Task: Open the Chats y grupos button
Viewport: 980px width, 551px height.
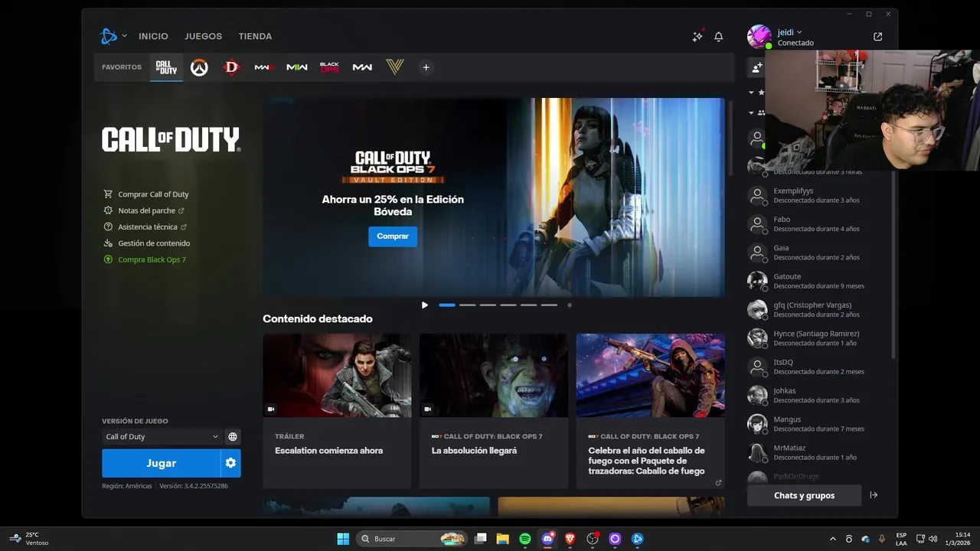Action: pyautogui.click(x=804, y=495)
